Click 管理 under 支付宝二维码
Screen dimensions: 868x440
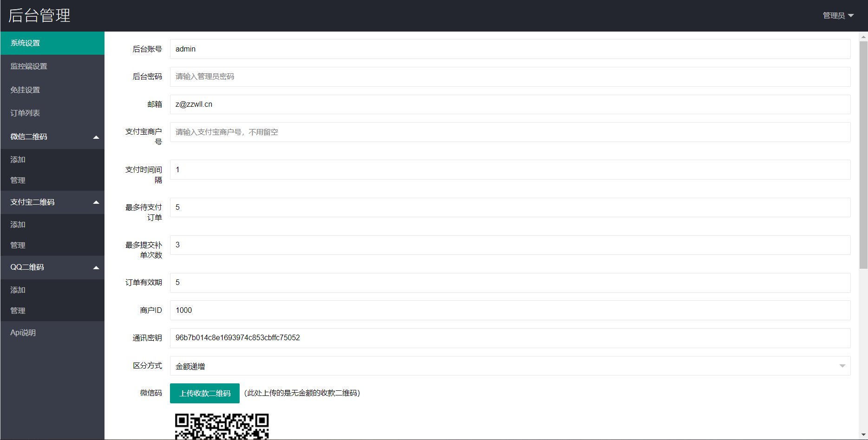coord(18,245)
